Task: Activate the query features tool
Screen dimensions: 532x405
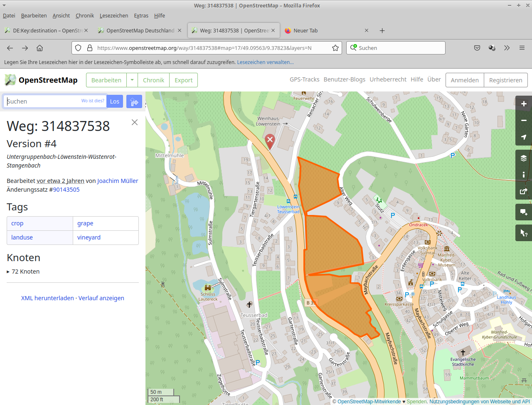Action: tap(524, 233)
